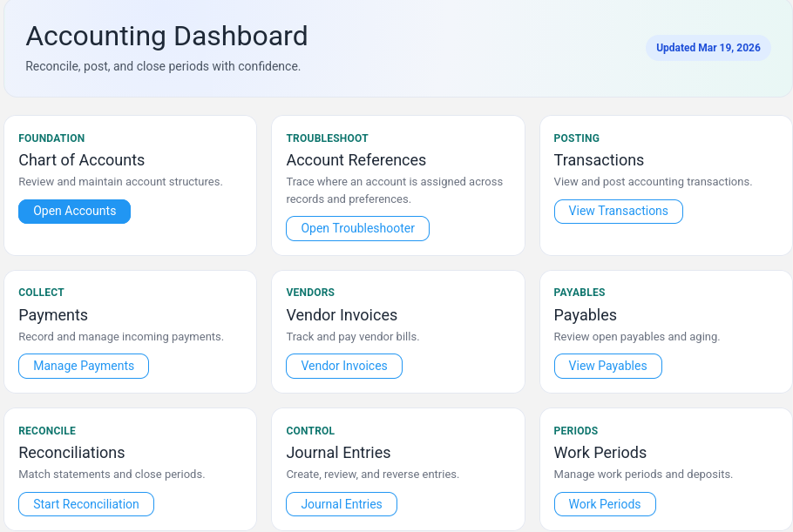The width and height of the screenshot is (793, 532).
Task: Click the CONTROL category label
Action: coord(310,431)
